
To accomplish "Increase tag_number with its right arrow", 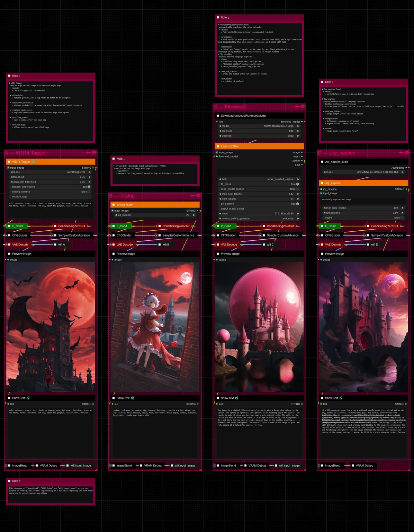I will click(194, 215).
